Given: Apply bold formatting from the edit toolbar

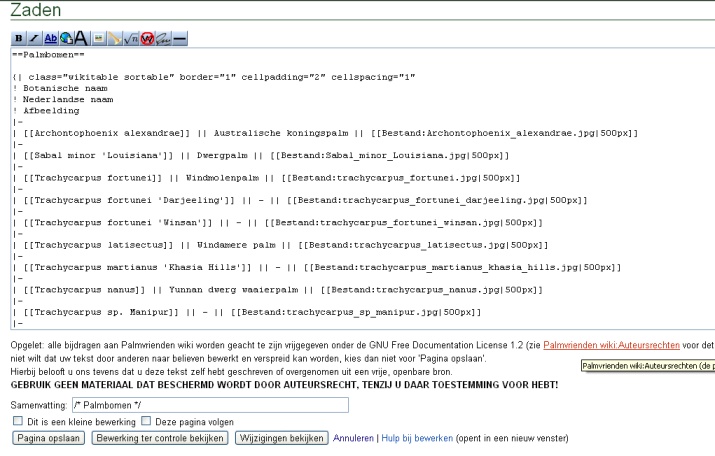Looking at the screenshot, I should pyautogui.click(x=18, y=37).
